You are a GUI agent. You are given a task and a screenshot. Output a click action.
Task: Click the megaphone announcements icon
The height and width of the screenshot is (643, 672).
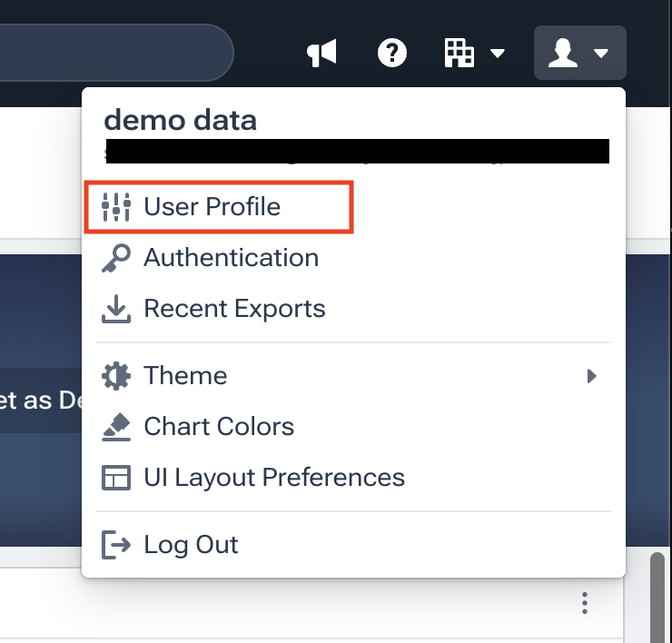tap(321, 54)
